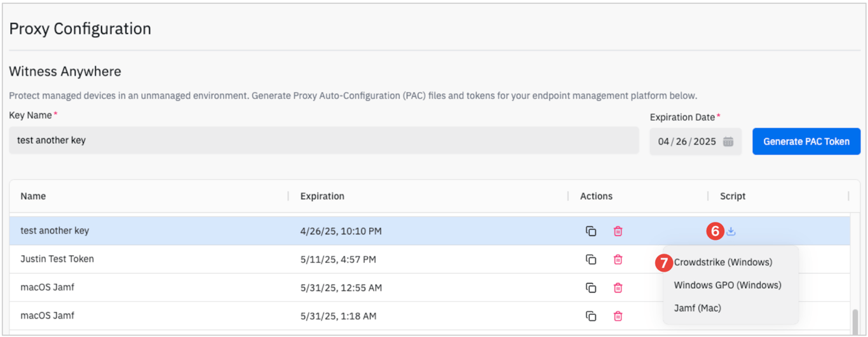Image resolution: width=868 pixels, height=337 pixels.
Task: Pick Jamf (Mac) from script menu
Action: pos(698,308)
